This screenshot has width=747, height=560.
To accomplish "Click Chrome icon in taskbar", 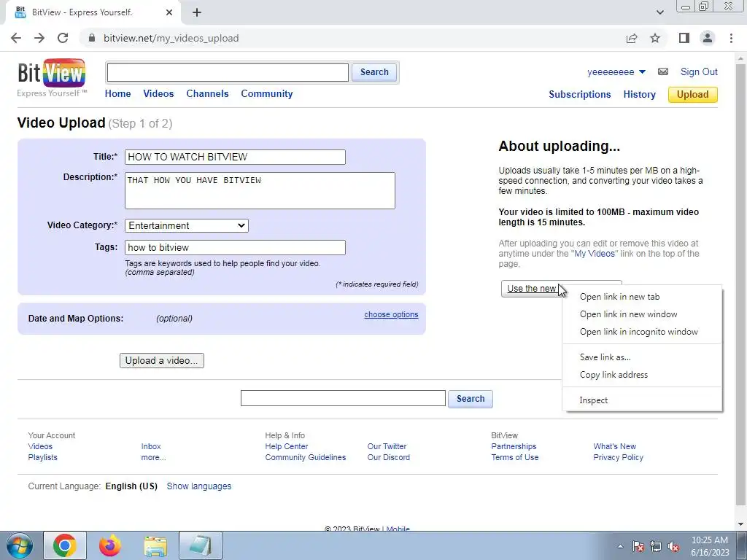I will click(65, 545).
